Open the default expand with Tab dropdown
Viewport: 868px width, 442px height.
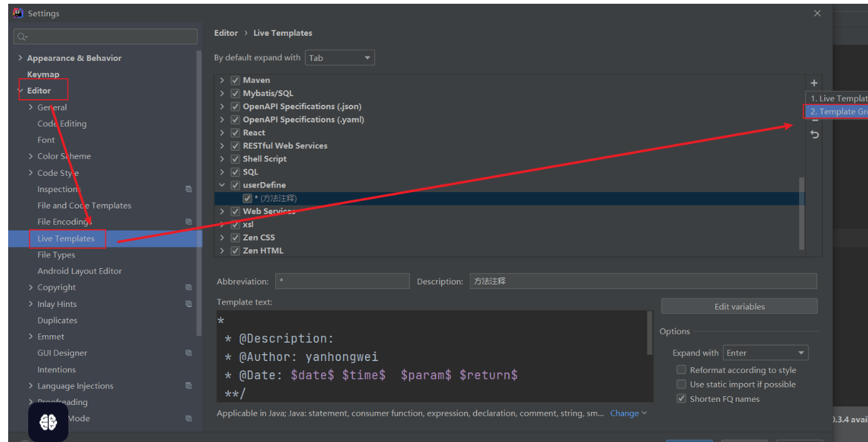point(339,58)
